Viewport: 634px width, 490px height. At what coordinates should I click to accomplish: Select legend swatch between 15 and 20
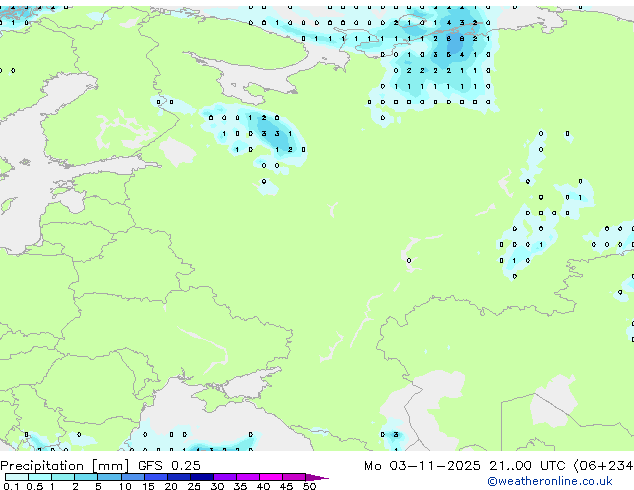click(x=156, y=477)
